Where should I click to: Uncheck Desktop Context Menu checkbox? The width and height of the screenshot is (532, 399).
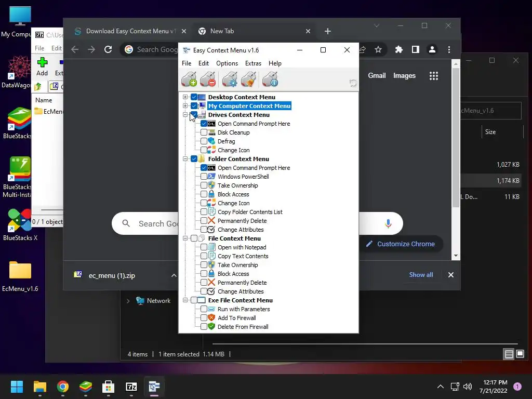click(x=194, y=97)
